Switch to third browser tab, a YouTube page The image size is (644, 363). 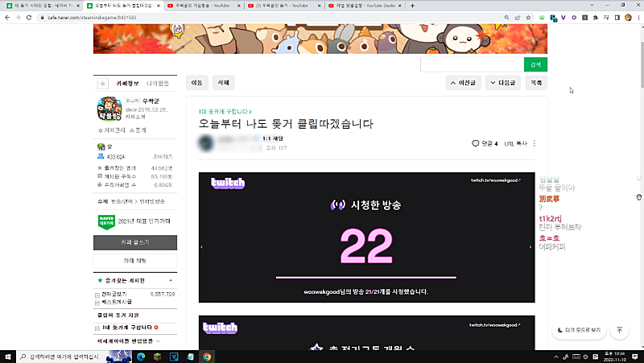coord(204,6)
